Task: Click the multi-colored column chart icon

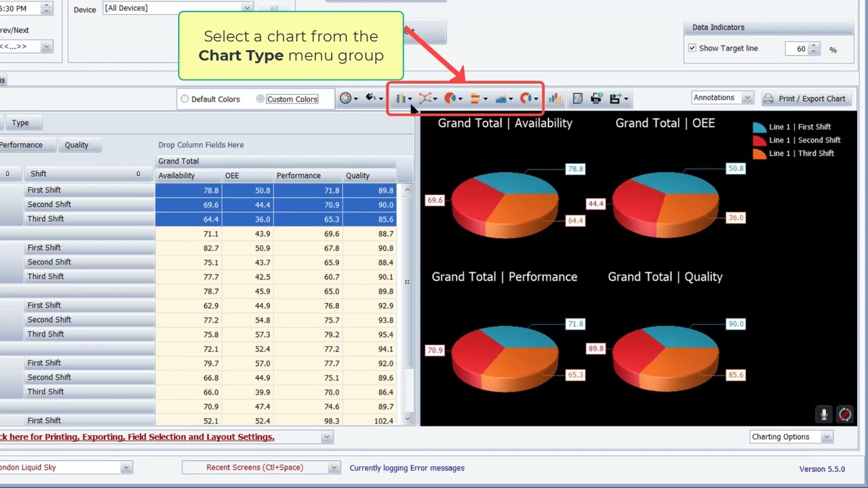Action: 555,99
